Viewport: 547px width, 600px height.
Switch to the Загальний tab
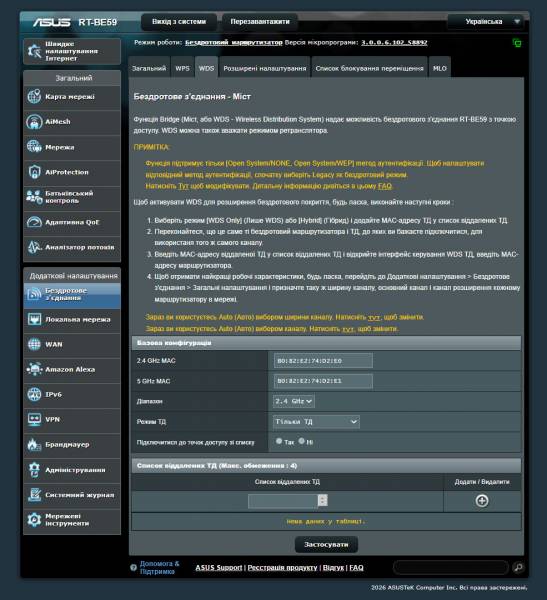coord(149,68)
